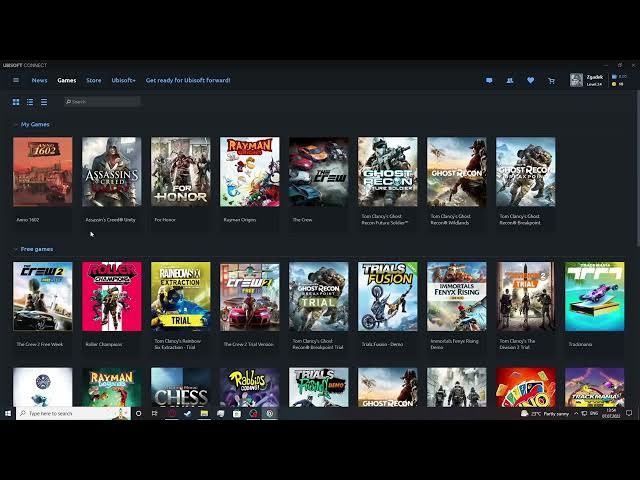Click the yellow Units coin icon

pyautogui.click(x=614, y=84)
